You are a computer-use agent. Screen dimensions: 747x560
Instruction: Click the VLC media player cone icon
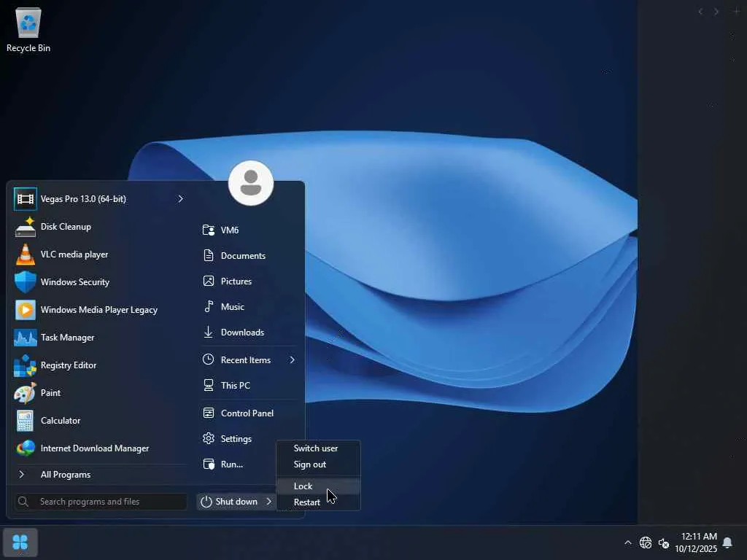[x=26, y=254]
